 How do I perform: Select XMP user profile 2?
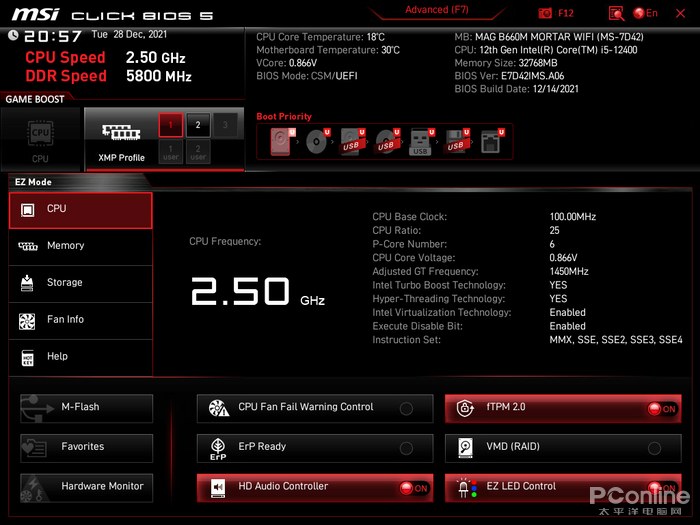(198, 152)
